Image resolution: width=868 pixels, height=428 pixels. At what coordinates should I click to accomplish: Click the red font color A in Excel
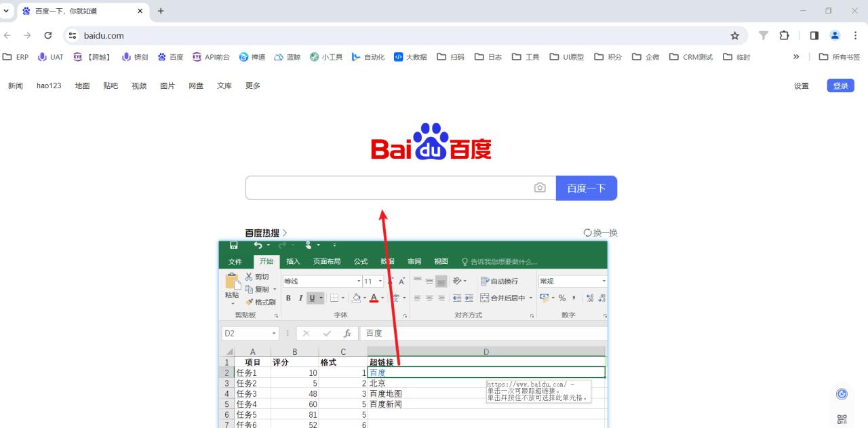(374, 298)
